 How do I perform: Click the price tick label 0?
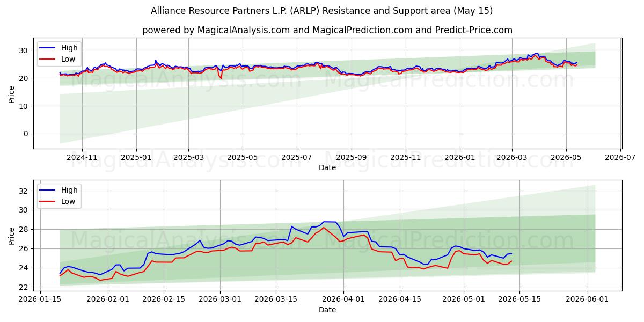27,134
